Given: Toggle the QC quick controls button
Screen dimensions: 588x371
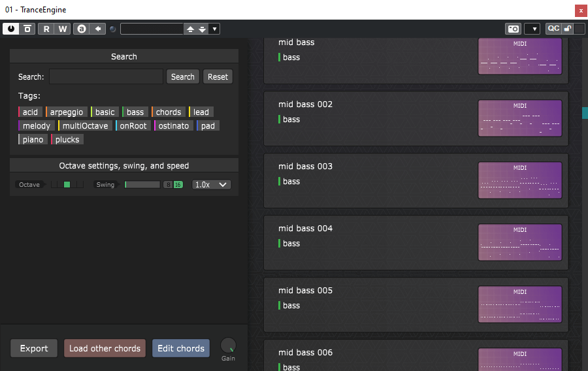Looking at the screenshot, I should point(553,29).
